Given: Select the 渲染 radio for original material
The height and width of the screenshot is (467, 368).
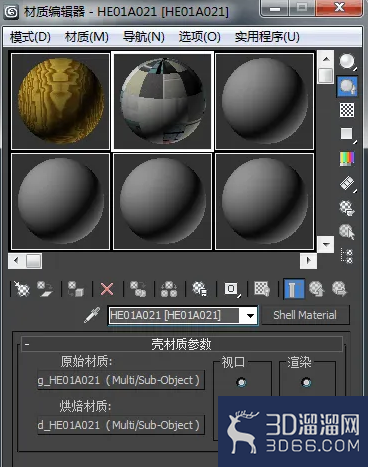Looking at the screenshot, I should click(x=306, y=382).
